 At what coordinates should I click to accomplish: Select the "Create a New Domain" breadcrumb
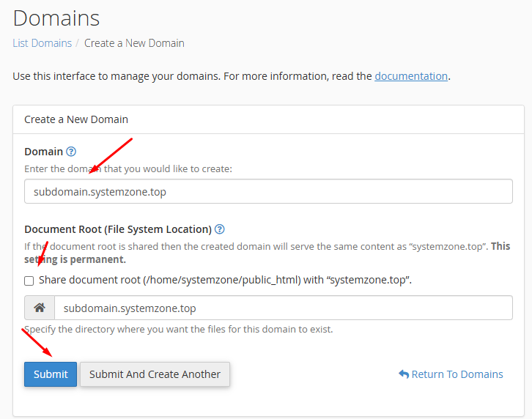[134, 43]
